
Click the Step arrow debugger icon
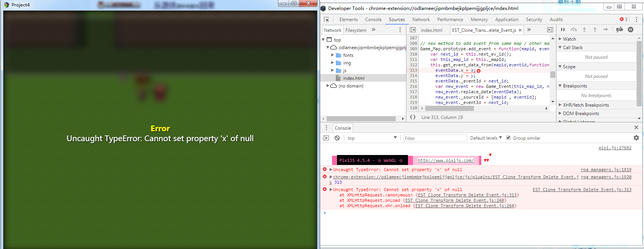[x=606, y=30]
